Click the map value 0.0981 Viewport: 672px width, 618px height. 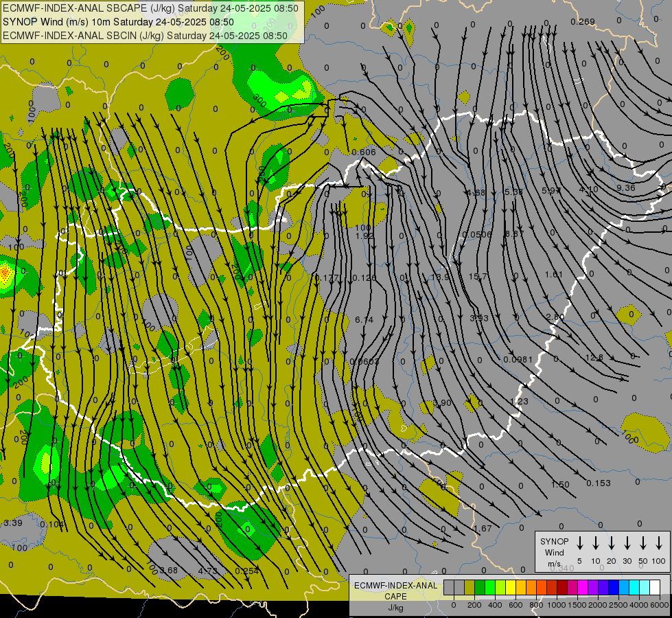(x=518, y=359)
